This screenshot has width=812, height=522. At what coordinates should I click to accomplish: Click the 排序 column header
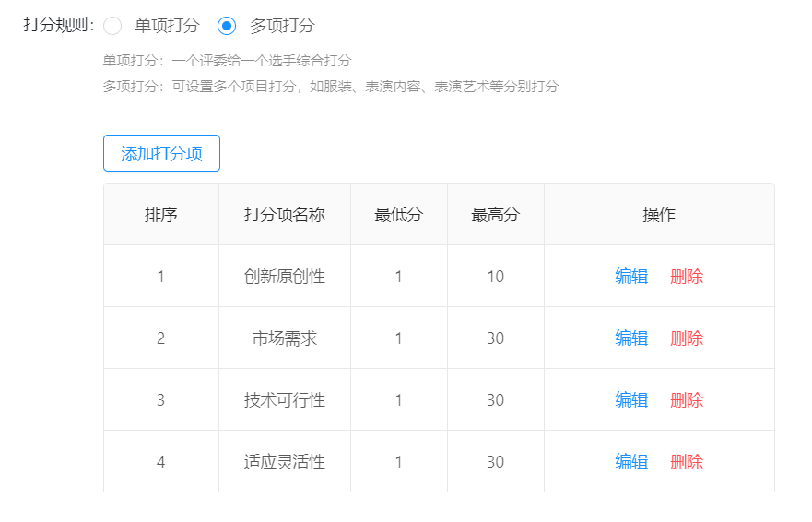pyautogui.click(x=161, y=214)
